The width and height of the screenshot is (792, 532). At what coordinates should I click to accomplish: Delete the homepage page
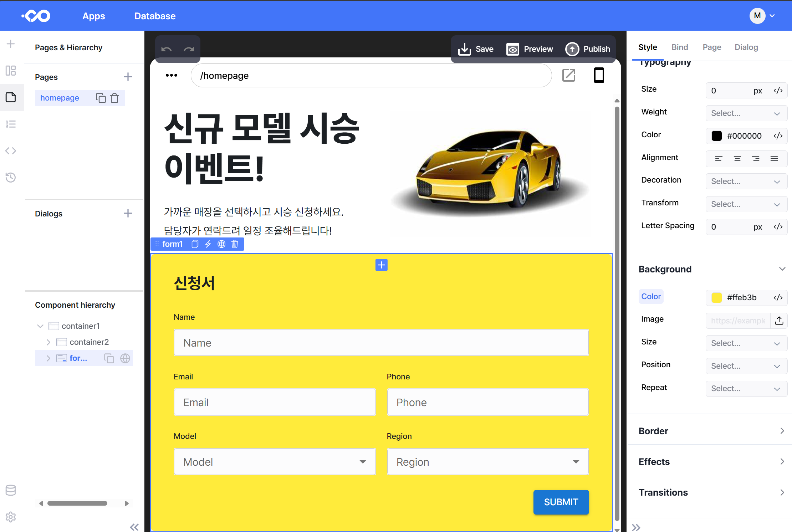114,98
